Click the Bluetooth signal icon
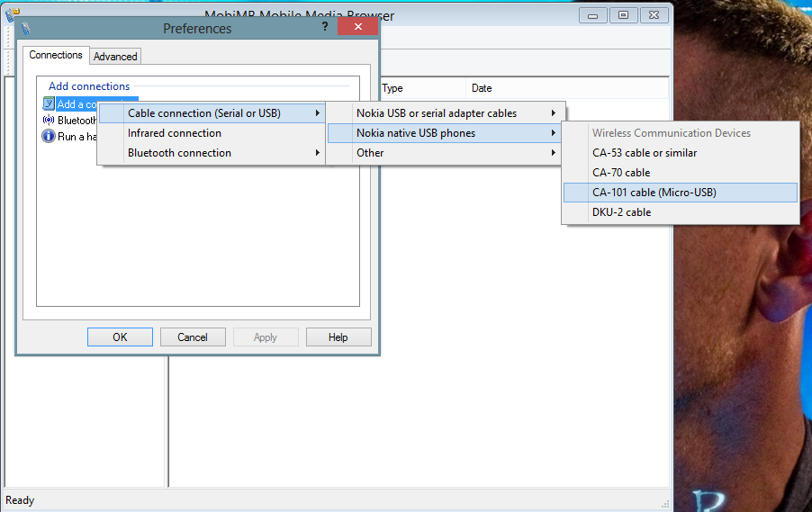Viewport: 812px width, 512px height. pyautogui.click(x=49, y=120)
